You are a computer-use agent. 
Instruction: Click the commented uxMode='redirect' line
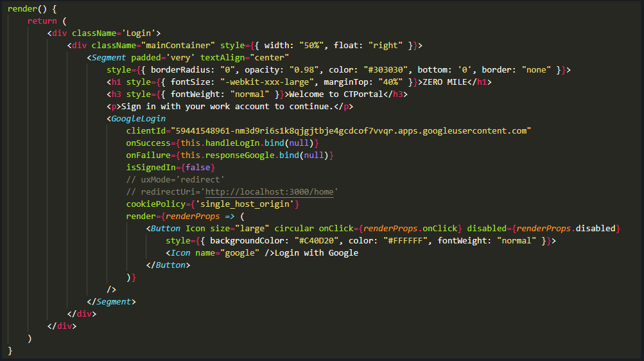(x=175, y=179)
